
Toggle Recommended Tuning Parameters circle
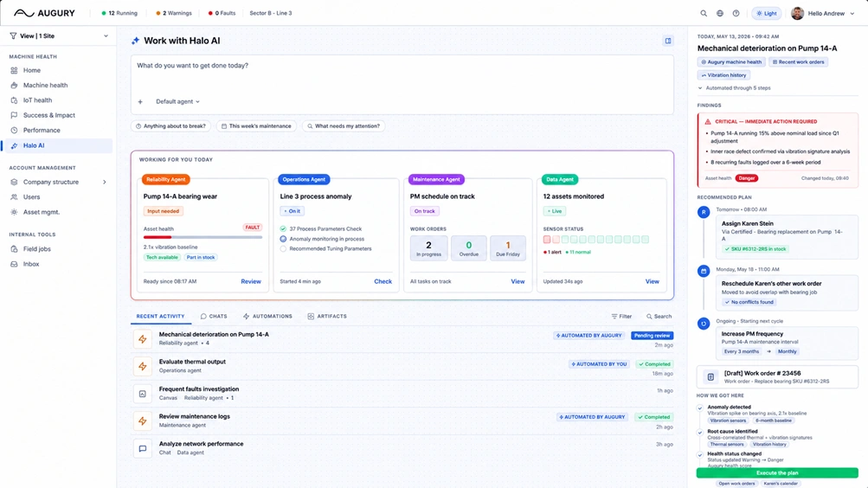283,249
